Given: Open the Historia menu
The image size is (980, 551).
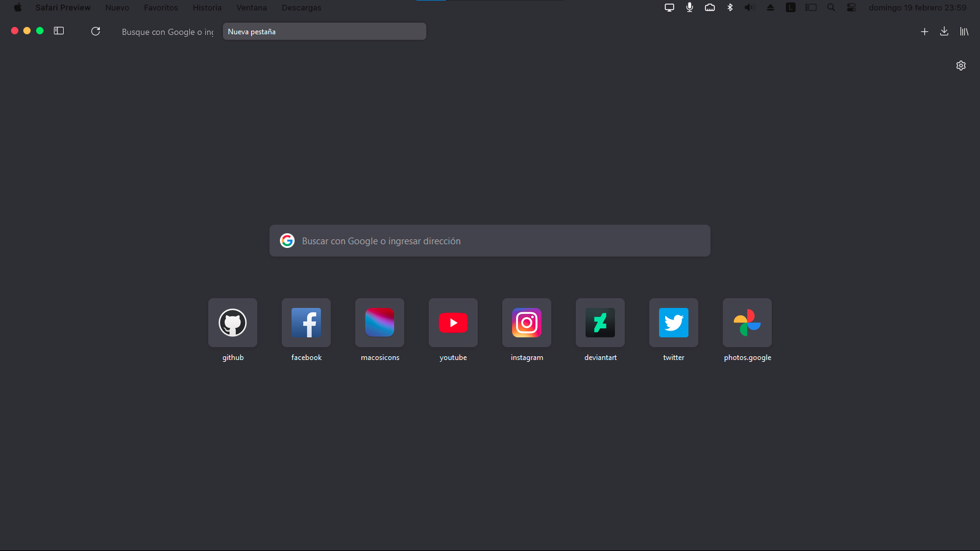Looking at the screenshot, I should click(x=207, y=7).
